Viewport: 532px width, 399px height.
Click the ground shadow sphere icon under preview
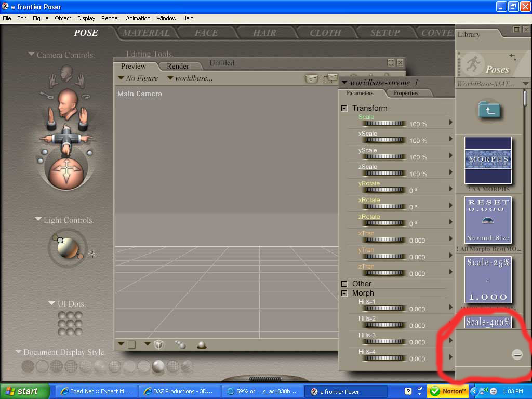tap(202, 345)
